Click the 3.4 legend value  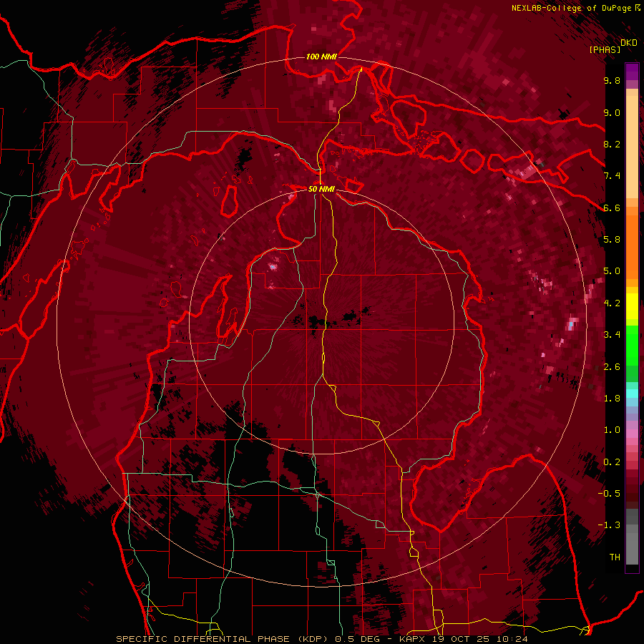pyautogui.click(x=612, y=335)
